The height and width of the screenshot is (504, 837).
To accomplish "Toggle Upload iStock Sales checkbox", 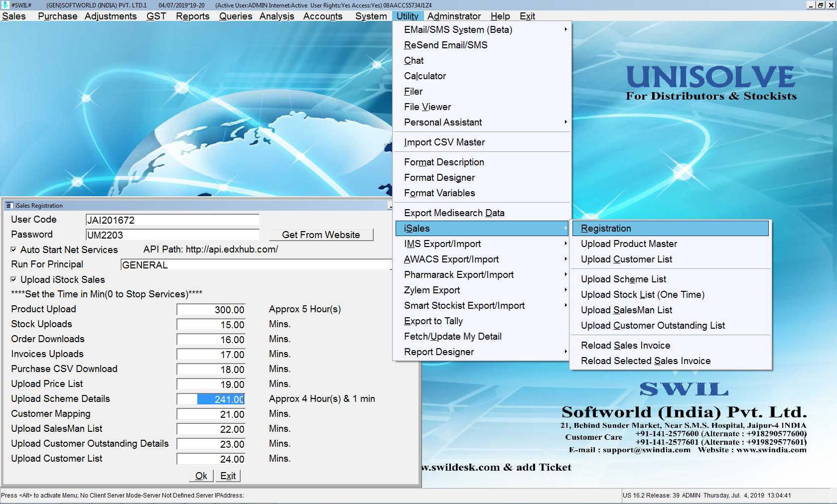I will [x=13, y=279].
